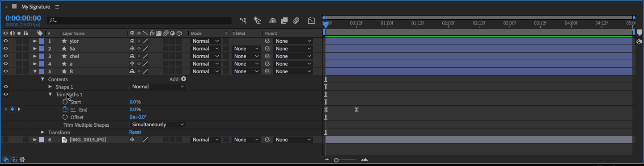Go to next keyframe for End
The image size is (644, 166).
coord(19,109)
